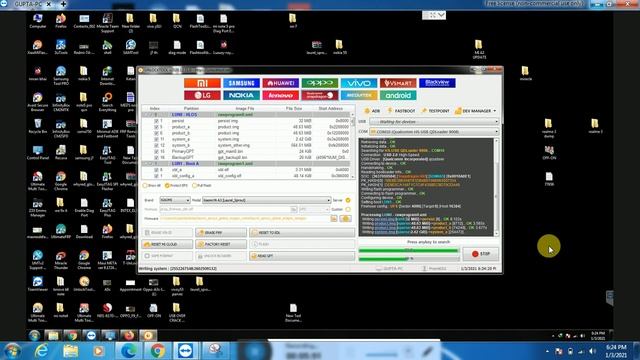Screen dimensions: 640x360
Task: Select the Oppo brand tile
Action: (320, 83)
